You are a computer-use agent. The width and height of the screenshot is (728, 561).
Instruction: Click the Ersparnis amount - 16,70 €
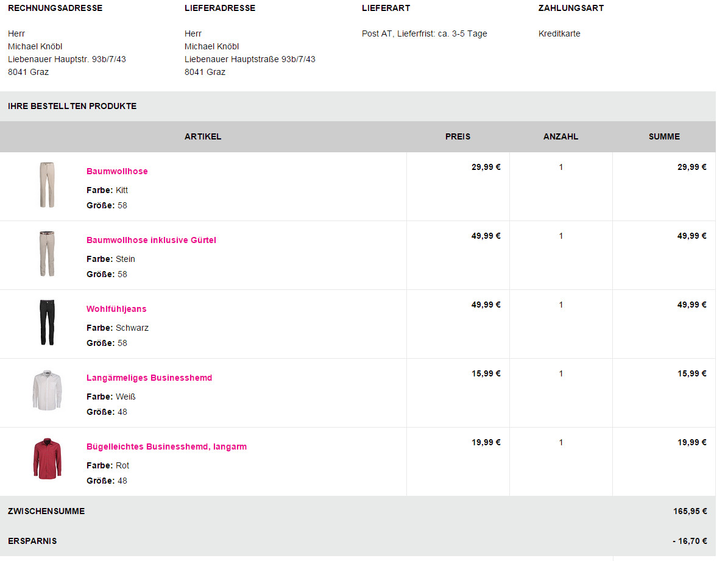pyautogui.click(x=690, y=541)
